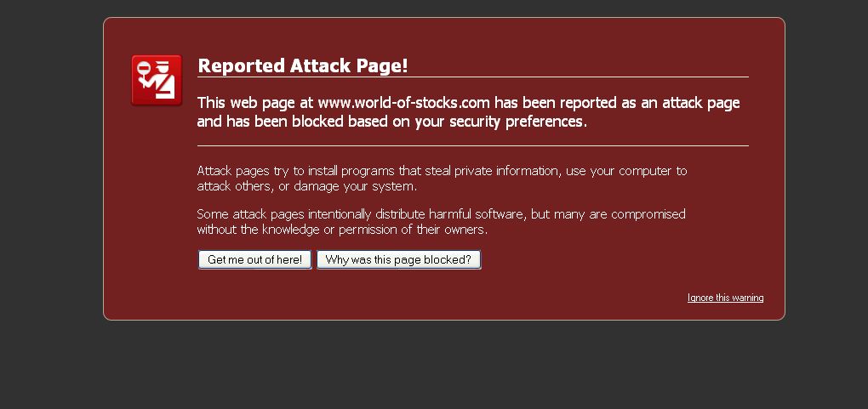Click paragraph starting 'Some attack pages intentionally'
The height and width of the screenshot is (409, 868).
(x=441, y=221)
